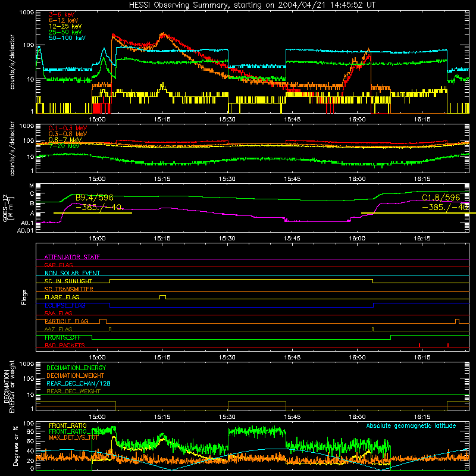476x476 pixels.
Task: Click the 0.1-0.3 MeV legend label
Action: pos(68,128)
